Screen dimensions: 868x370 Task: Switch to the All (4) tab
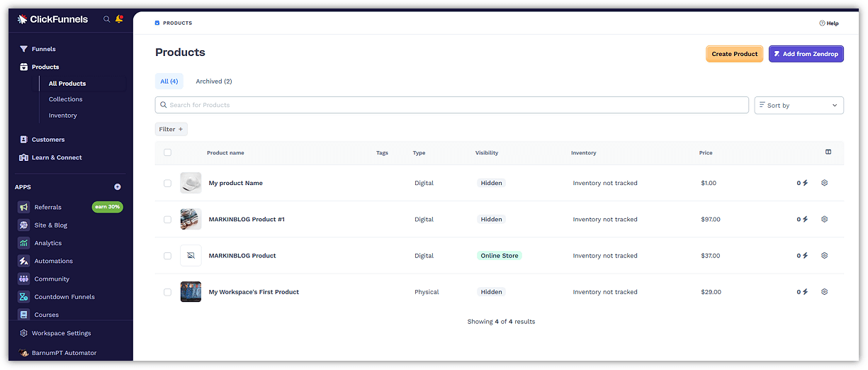(x=169, y=82)
